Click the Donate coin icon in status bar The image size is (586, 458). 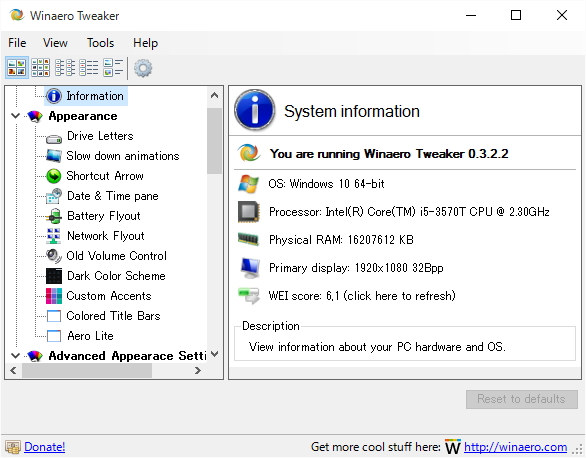(x=13, y=447)
